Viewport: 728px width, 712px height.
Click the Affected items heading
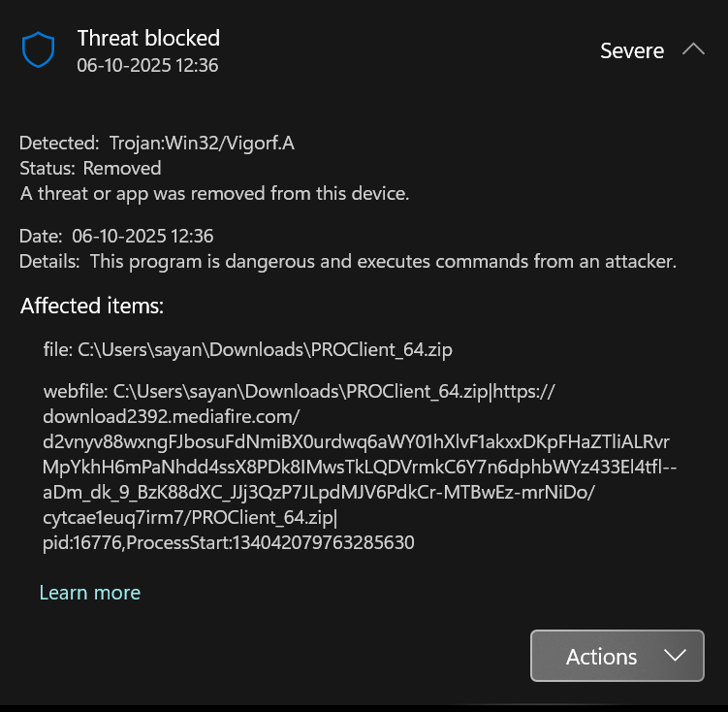pyautogui.click(x=92, y=307)
